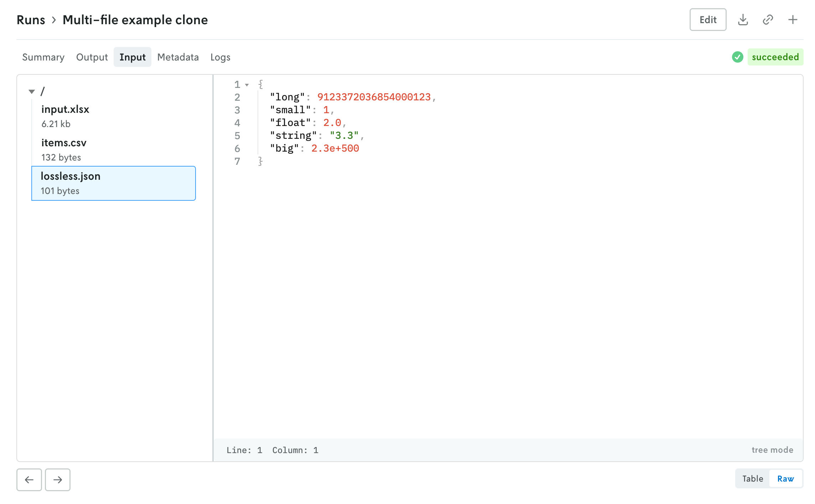Switch to the Summary tab
815x504 pixels.
tap(43, 57)
